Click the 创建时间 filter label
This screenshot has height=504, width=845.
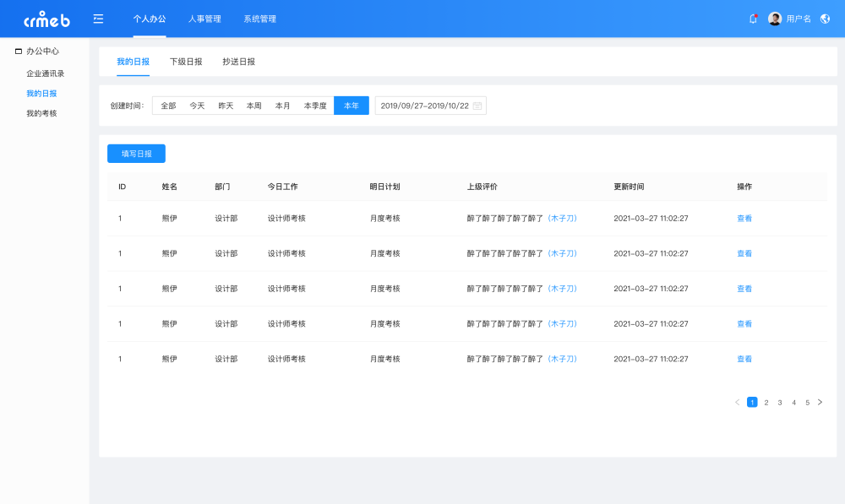[x=128, y=106]
